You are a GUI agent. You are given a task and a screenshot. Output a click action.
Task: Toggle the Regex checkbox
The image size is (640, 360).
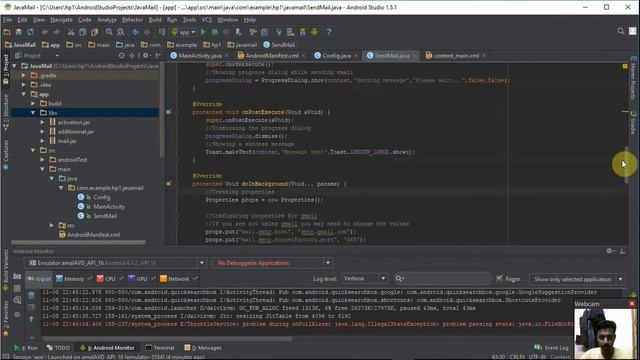coord(500,279)
